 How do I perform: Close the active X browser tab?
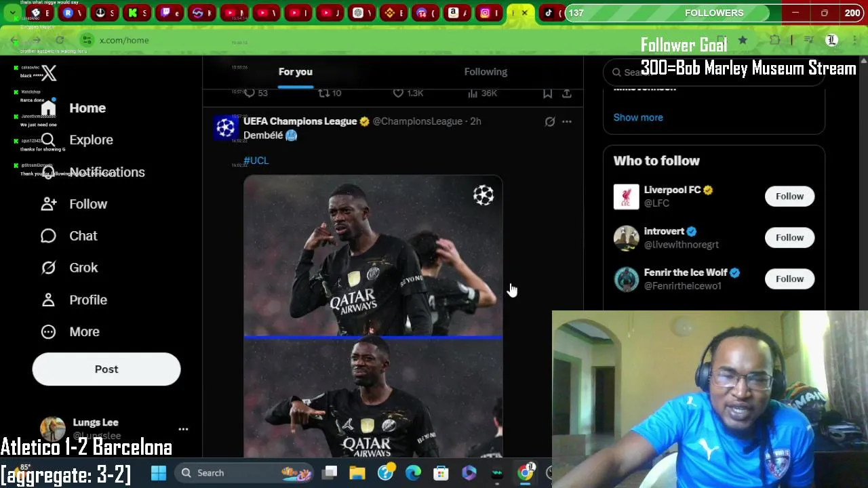click(524, 13)
